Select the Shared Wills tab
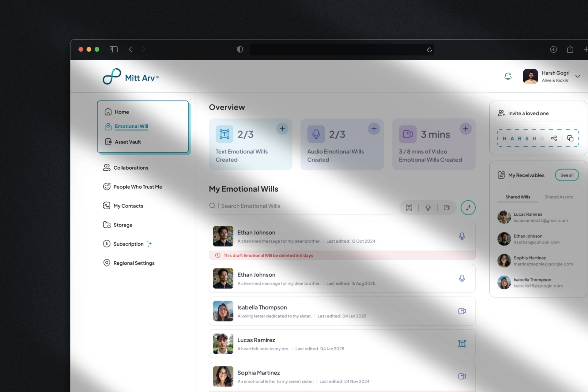The width and height of the screenshot is (588, 392). pyautogui.click(x=518, y=197)
